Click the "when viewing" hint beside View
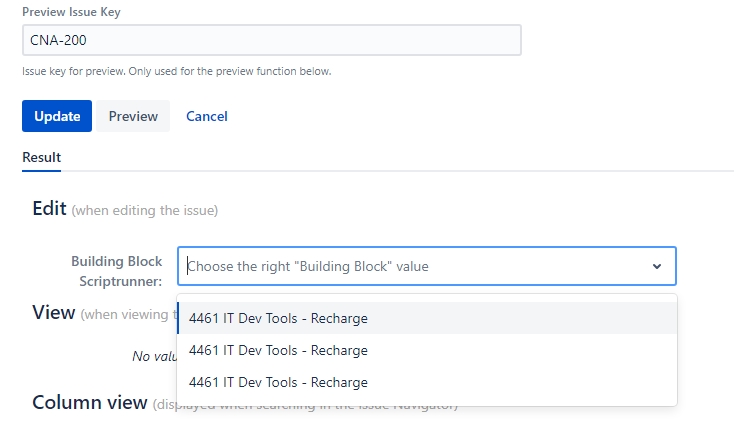The image size is (734, 427). tap(127, 315)
